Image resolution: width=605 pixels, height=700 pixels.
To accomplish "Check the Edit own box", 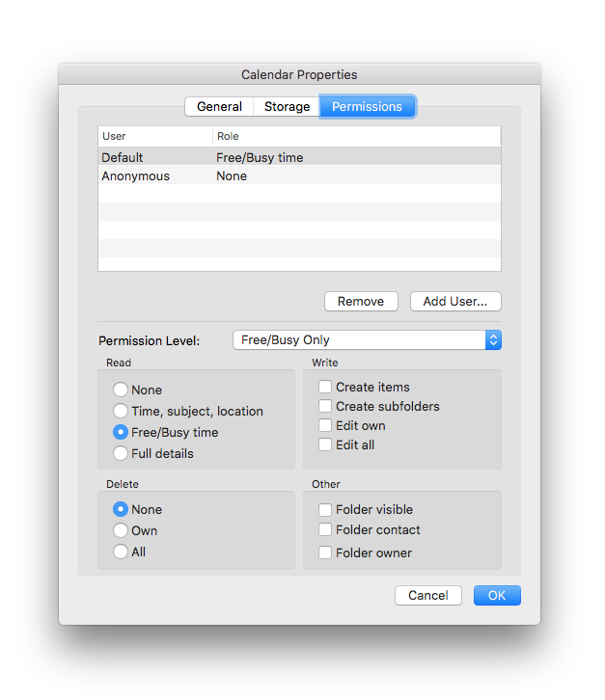I will (x=325, y=425).
